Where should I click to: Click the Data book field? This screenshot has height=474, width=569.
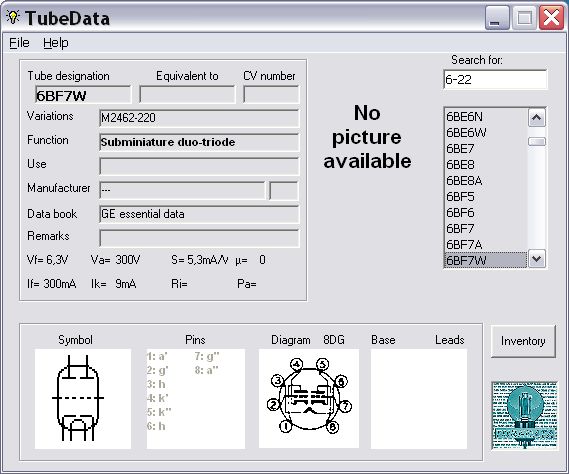point(199,214)
